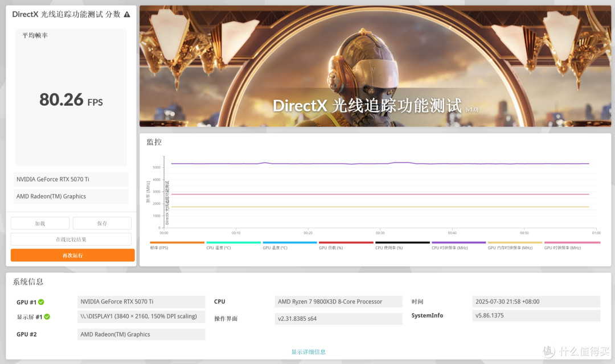615x364 pixels.
Task: Click the warning triangle icon beside score title
Action: click(x=126, y=14)
